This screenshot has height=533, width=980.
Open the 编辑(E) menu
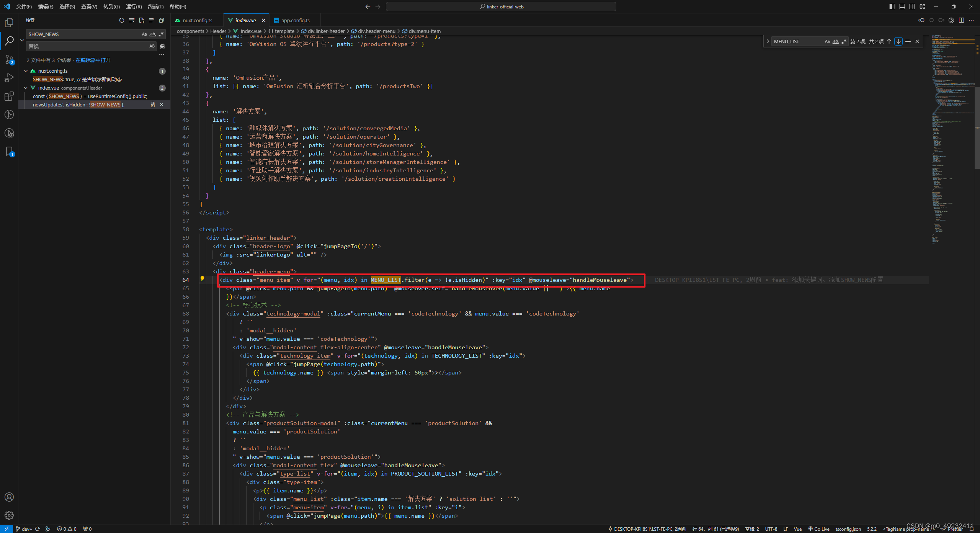pos(46,7)
